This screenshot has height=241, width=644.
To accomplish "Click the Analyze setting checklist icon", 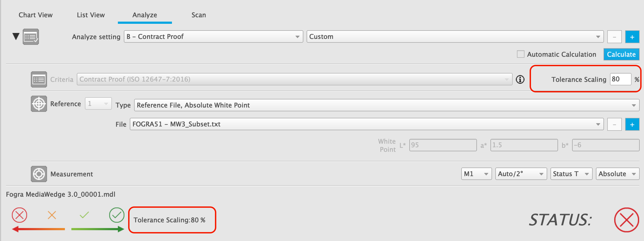I will pyautogui.click(x=31, y=37).
